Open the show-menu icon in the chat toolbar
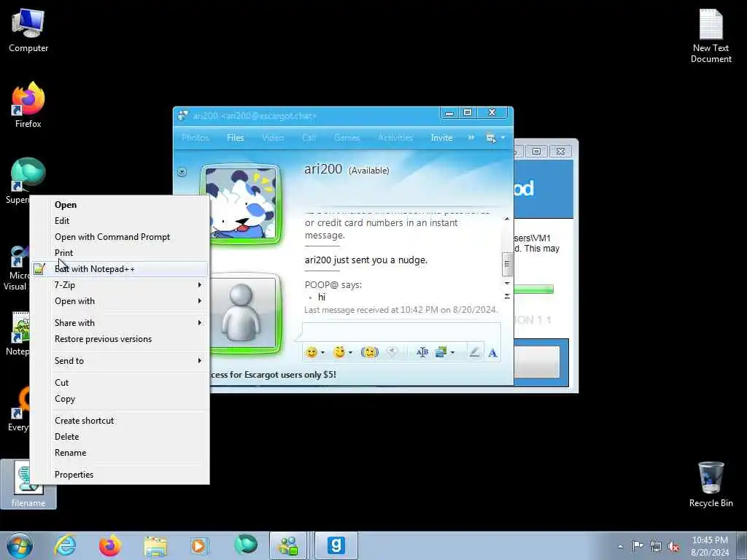 click(x=491, y=138)
